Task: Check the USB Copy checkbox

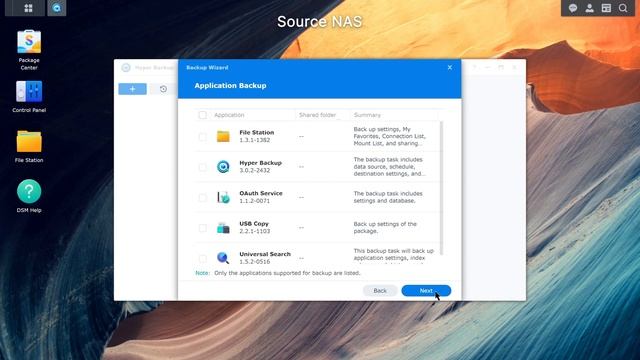Action: 202,228
